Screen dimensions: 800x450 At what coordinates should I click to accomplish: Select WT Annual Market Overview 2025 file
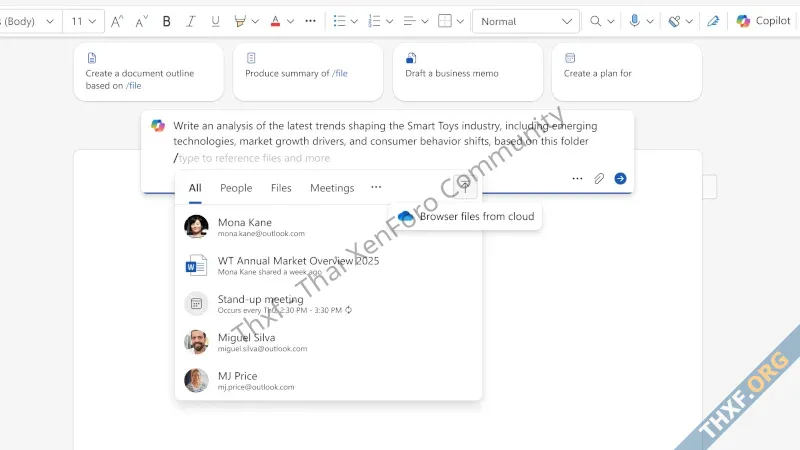pyautogui.click(x=328, y=265)
